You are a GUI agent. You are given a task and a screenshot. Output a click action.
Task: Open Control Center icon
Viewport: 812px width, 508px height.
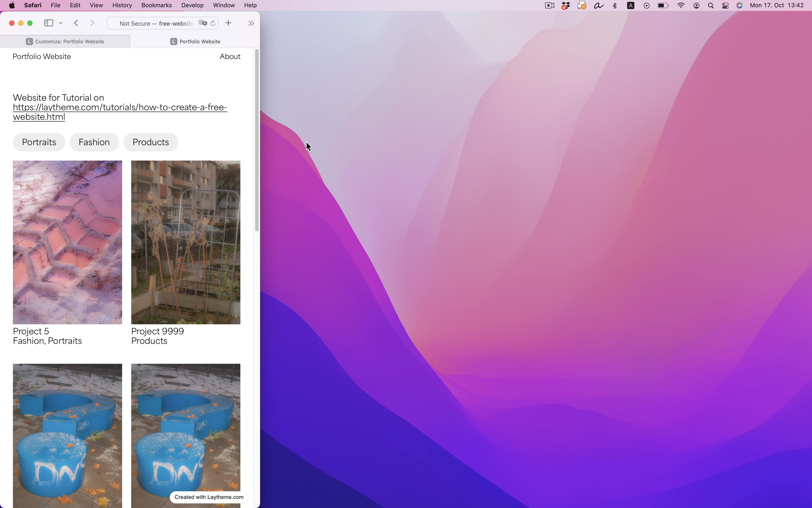click(x=725, y=5)
